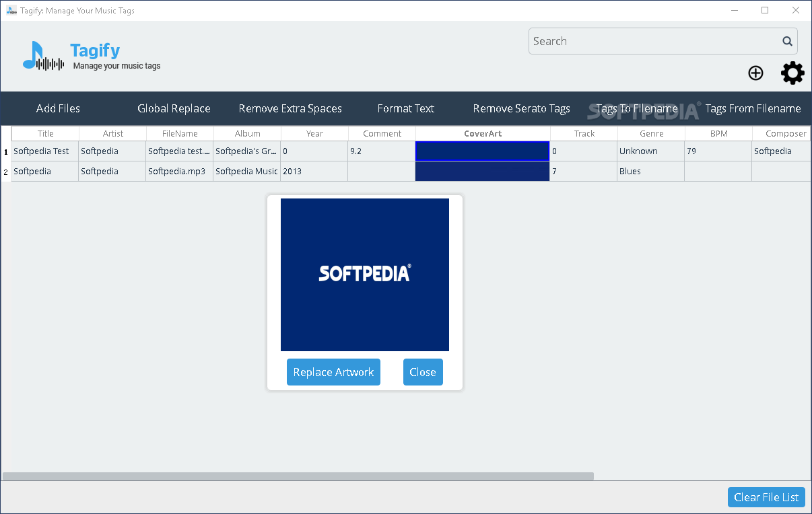
Task: Select Remove Extra Spaces
Action: click(x=290, y=108)
